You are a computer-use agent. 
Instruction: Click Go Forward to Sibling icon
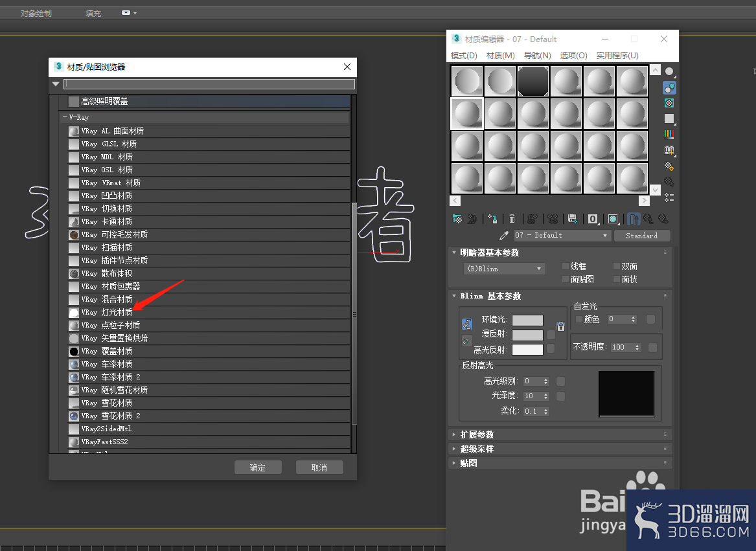pyautogui.click(x=663, y=219)
